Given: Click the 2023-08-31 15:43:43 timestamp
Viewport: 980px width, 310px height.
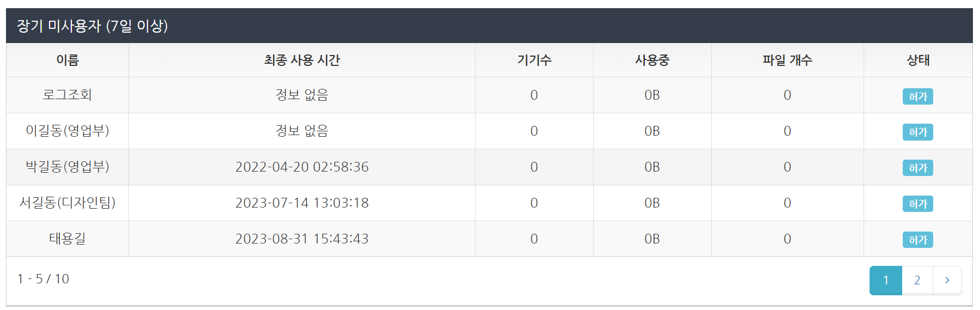Looking at the screenshot, I should [302, 239].
